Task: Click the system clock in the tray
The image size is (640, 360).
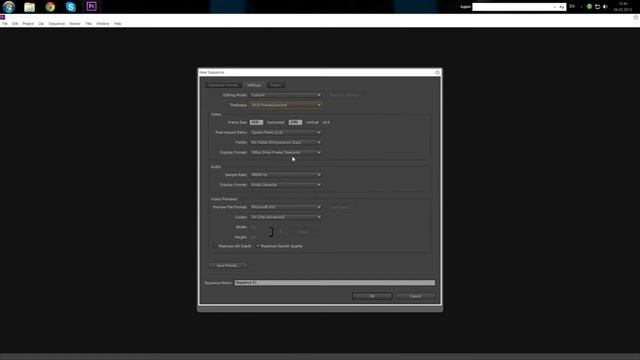Action: point(623,7)
